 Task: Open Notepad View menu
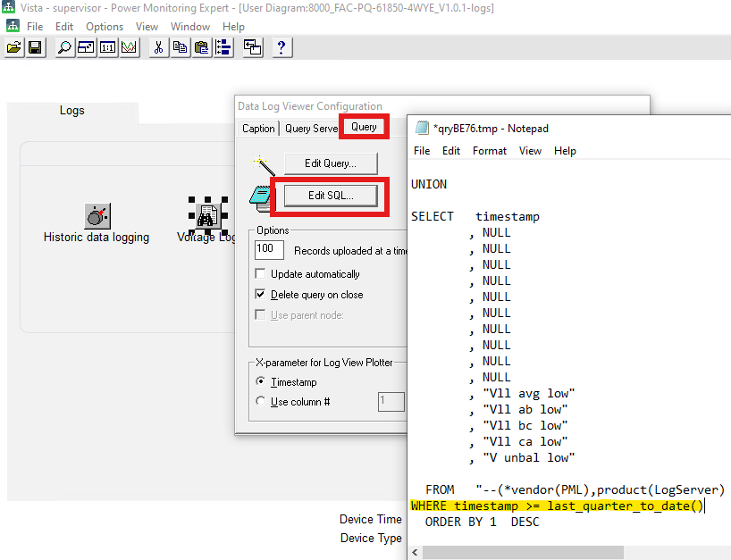[x=531, y=151]
